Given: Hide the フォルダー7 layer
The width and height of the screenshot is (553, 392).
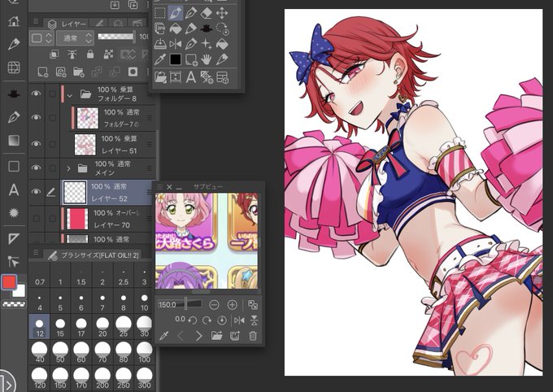Looking at the screenshot, I should pos(36,117).
